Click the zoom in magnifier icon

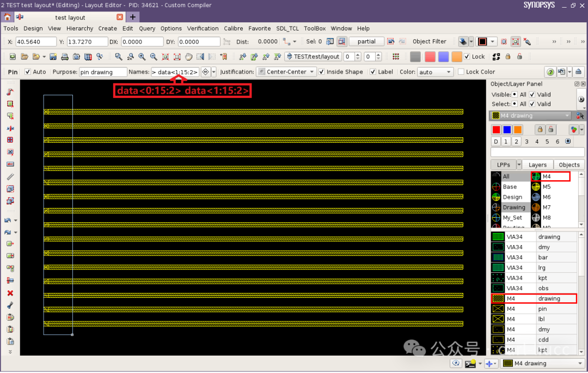(x=142, y=57)
